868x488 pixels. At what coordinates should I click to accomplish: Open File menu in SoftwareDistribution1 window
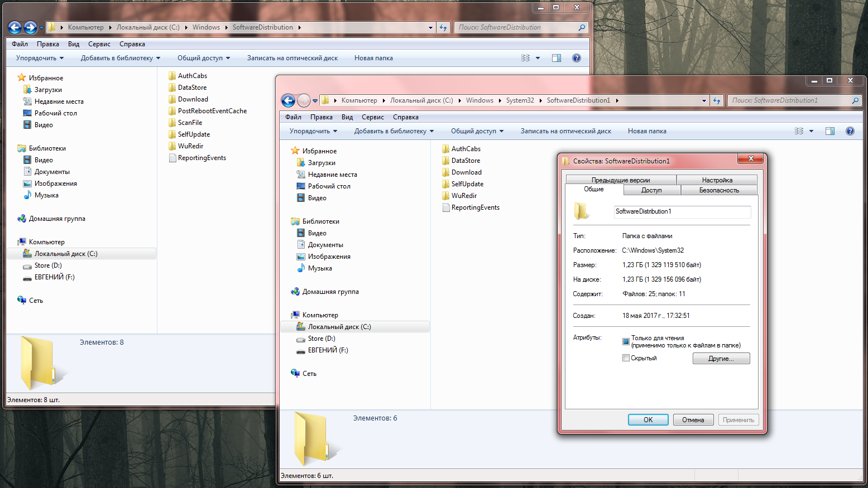[x=293, y=117]
